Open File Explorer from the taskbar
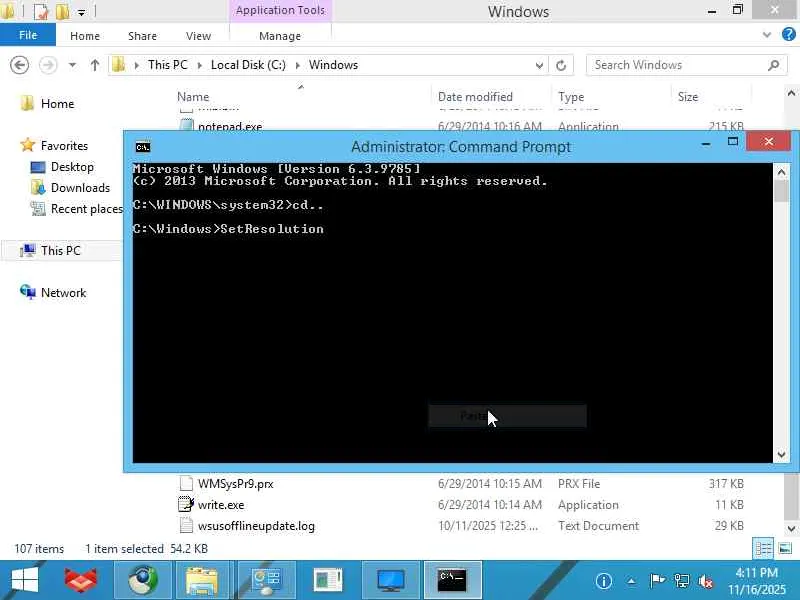 [202, 580]
